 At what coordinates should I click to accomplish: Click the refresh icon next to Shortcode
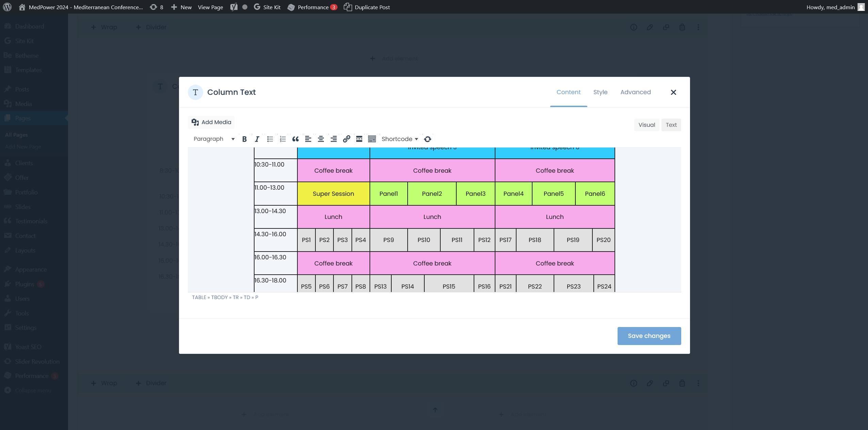428,139
